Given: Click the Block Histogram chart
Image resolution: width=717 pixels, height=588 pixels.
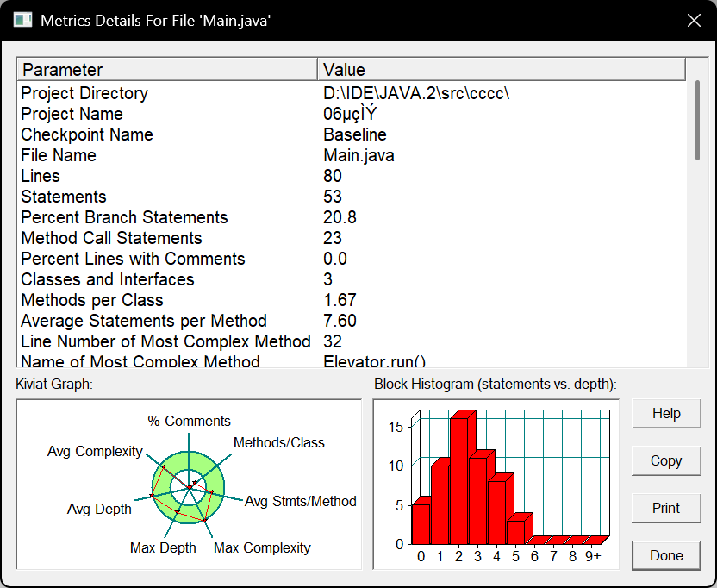Looking at the screenshot, I should pyautogui.click(x=496, y=485).
